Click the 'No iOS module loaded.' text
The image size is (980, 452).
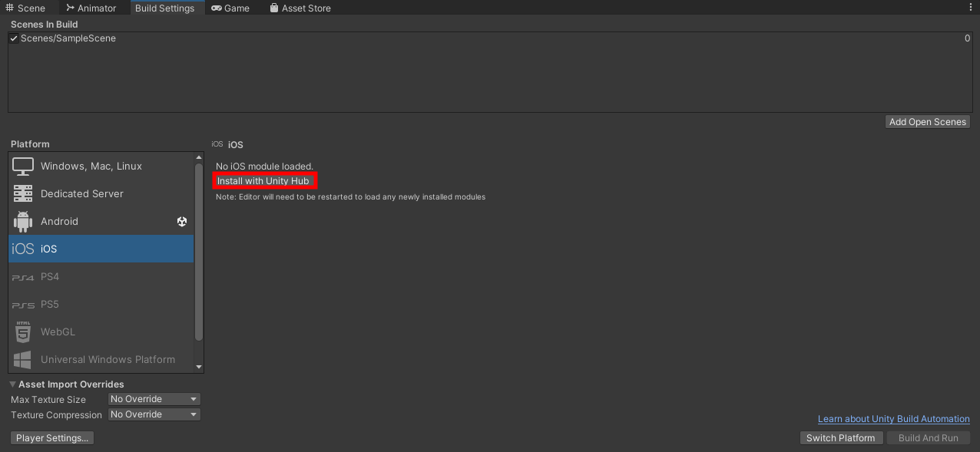click(264, 167)
